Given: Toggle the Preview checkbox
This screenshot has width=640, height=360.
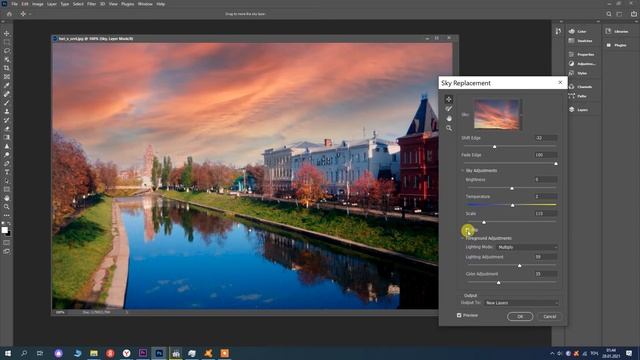Looking at the screenshot, I should 459,315.
